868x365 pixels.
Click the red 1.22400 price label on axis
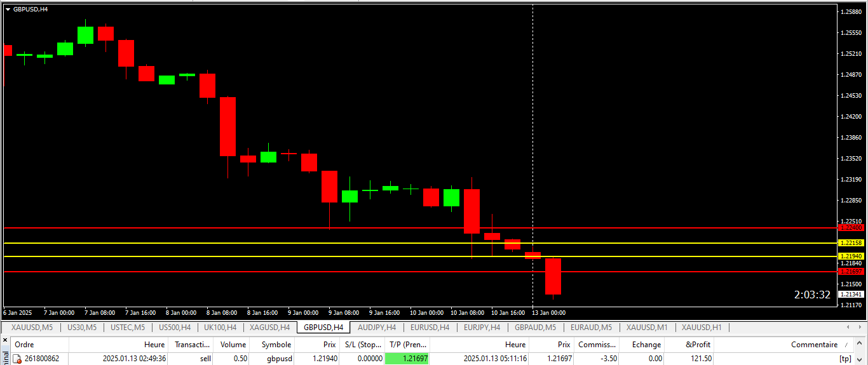[851, 227]
